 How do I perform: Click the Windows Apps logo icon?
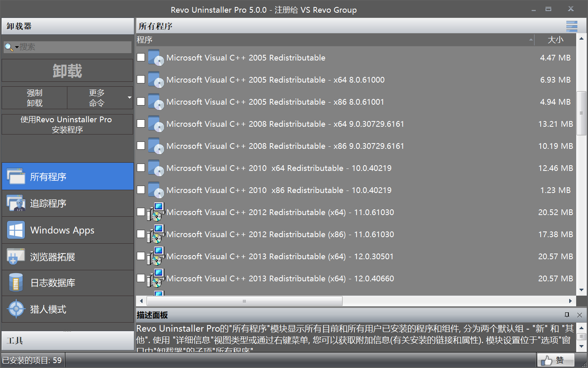(x=16, y=230)
